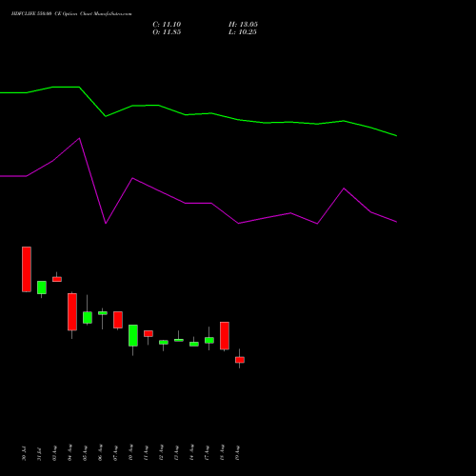
Task: Select the 06 Aug date label
Action: (x=100, y=452)
